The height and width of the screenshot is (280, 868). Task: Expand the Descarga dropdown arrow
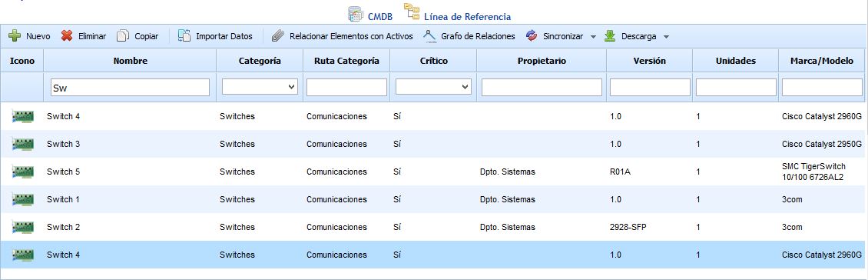[x=666, y=37]
